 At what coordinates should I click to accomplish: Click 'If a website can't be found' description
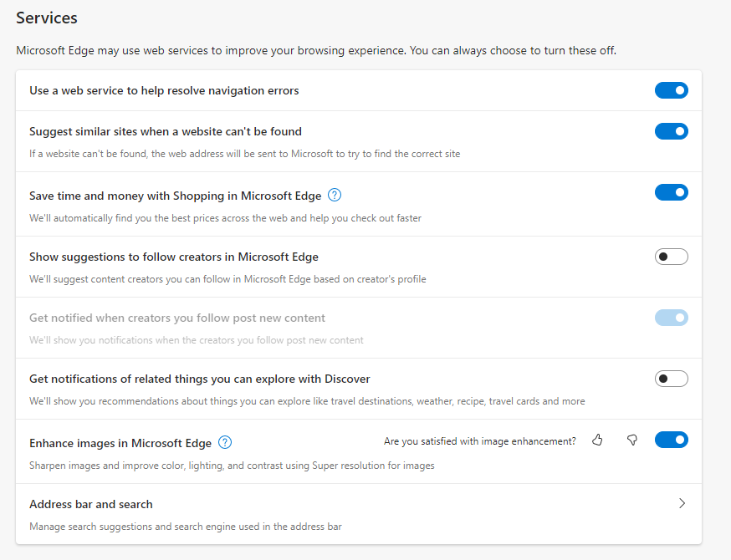click(x=245, y=154)
